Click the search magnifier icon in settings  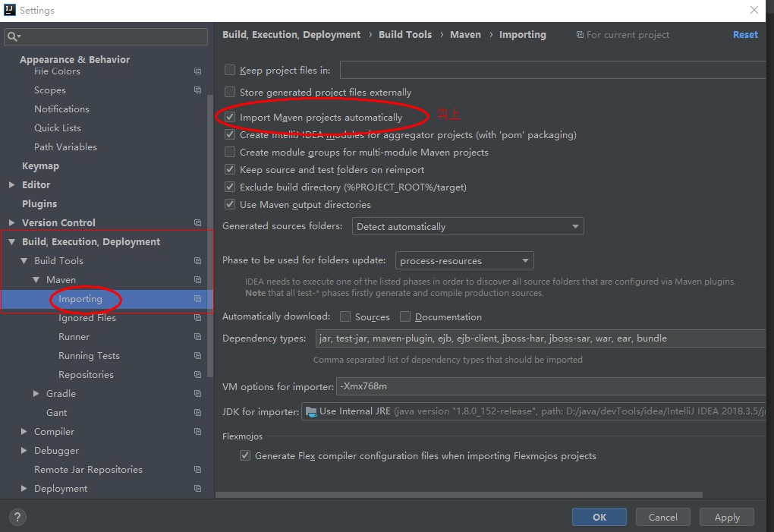tap(14, 36)
